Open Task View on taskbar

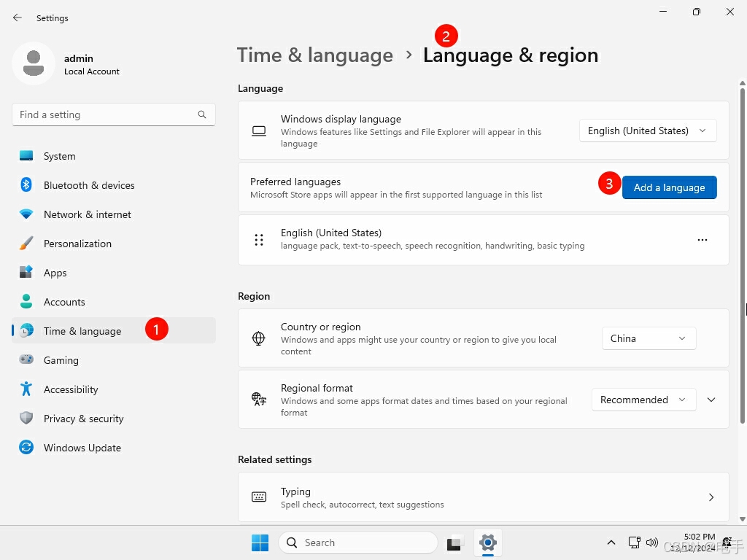454,543
